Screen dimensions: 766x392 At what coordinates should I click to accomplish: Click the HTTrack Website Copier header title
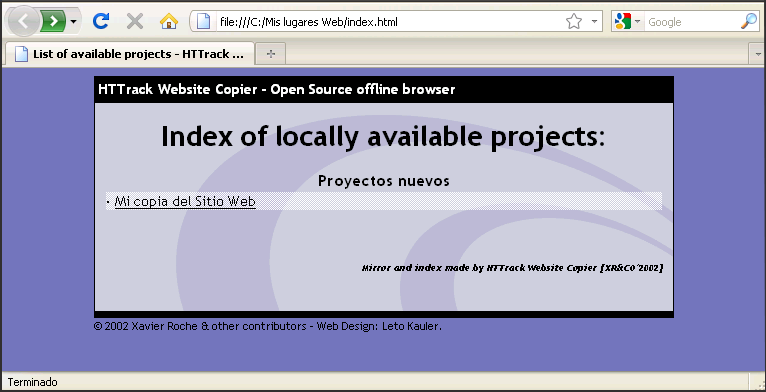tap(277, 90)
